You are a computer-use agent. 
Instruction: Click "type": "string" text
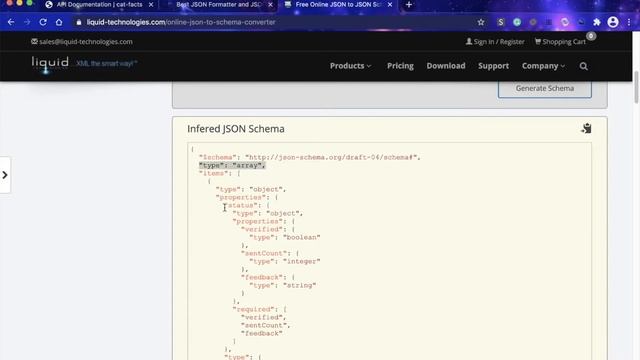pos(283,286)
